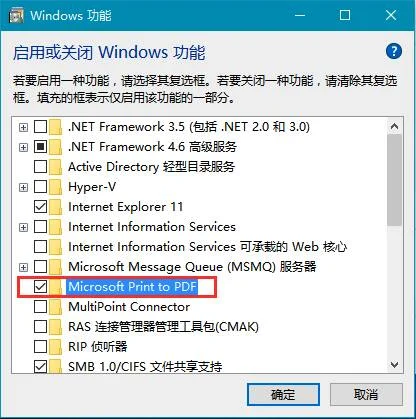The image size is (416, 419).
Task: Confirm with the 确定 button
Action: click(283, 395)
